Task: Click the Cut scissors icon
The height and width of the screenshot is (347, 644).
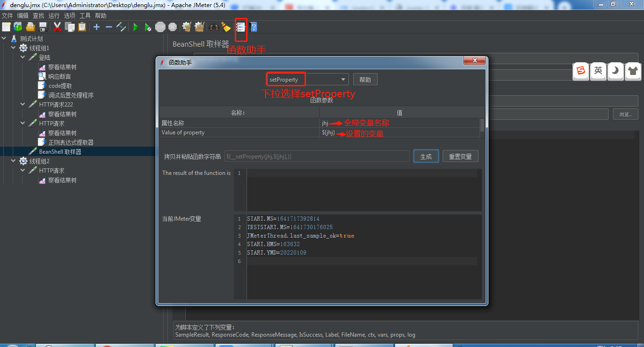Action: pyautogui.click(x=57, y=27)
